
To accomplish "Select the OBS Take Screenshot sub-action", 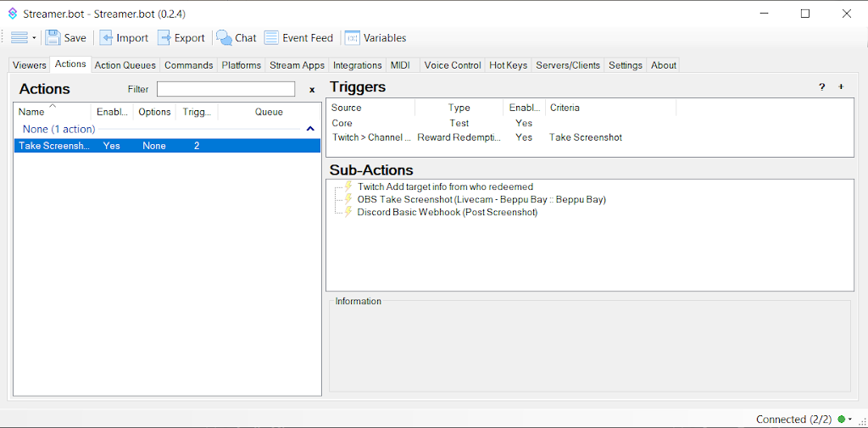I will click(481, 200).
